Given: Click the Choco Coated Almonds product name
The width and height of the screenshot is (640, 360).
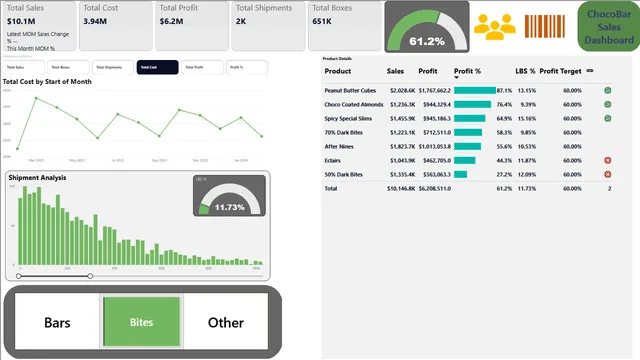Looking at the screenshot, I should pos(354,104).
